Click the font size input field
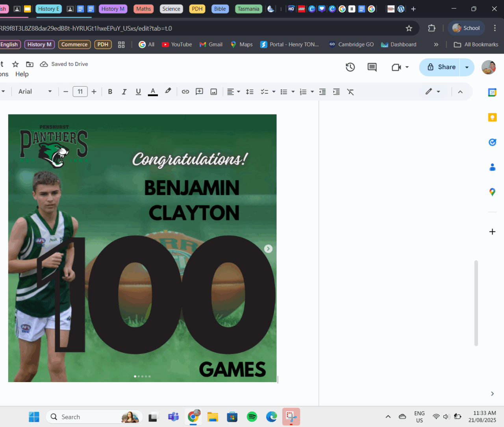Screen dimensions: 504x427 click(80, 92)
